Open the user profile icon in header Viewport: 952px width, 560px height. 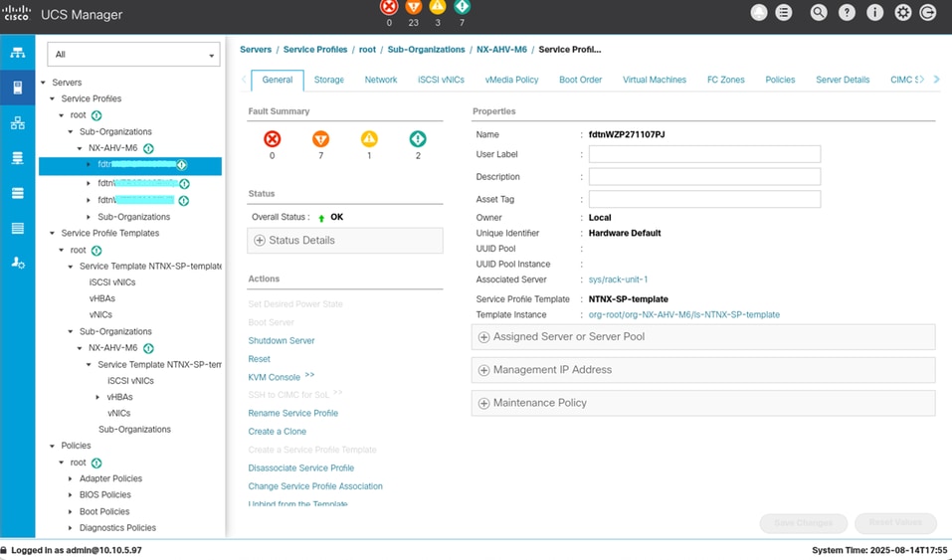759,13
